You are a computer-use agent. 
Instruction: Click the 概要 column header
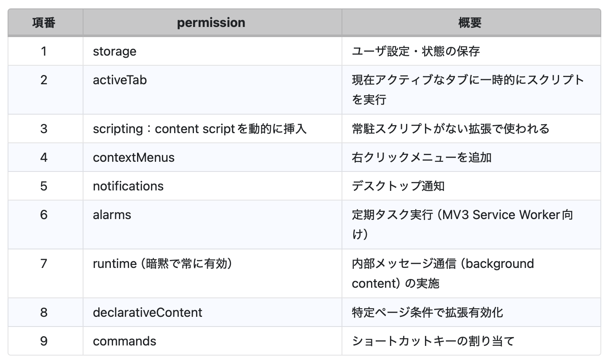click(x=470, y=23)
